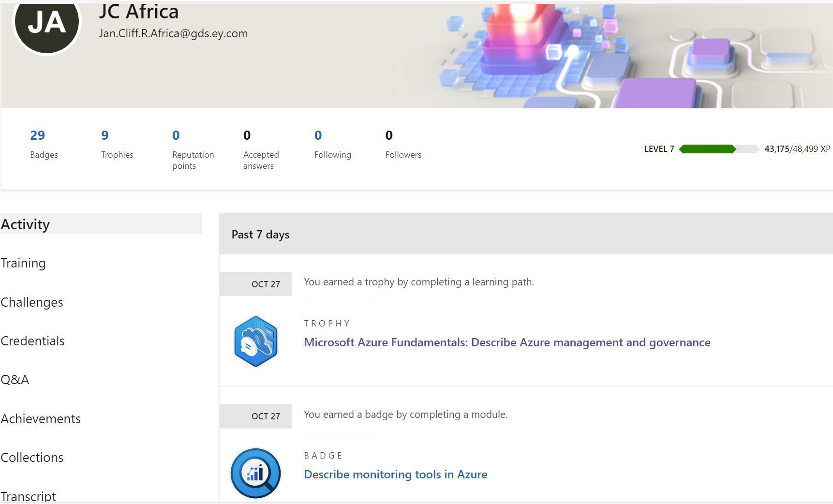Image resolution: width=833 pixels, height=504 pixels.
Task: Open the Activity section
Action: [x=101, y=224]
